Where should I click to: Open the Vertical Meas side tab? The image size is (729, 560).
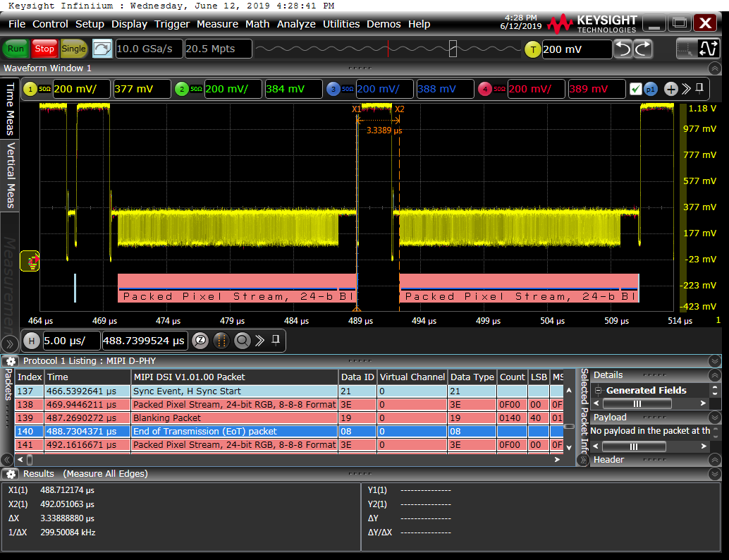click(10, 176)
